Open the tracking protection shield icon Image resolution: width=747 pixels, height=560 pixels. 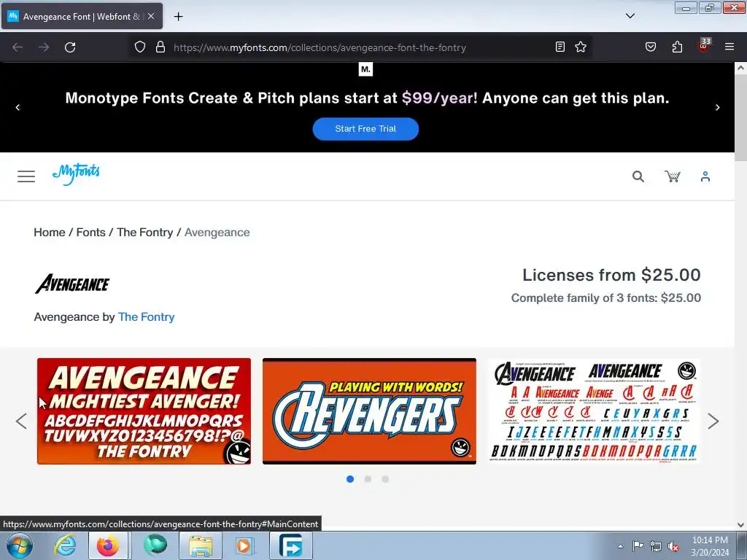139,47
